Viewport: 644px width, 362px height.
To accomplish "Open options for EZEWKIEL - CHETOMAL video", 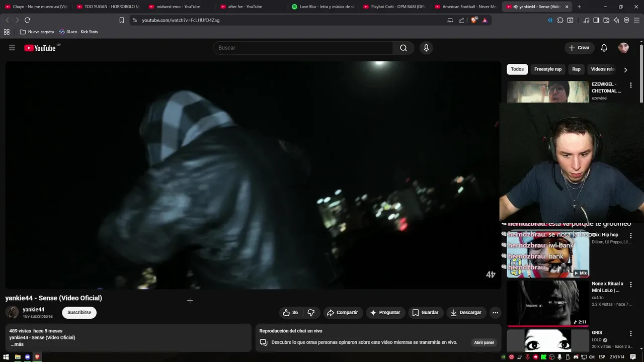I will [x=630, y=85].
